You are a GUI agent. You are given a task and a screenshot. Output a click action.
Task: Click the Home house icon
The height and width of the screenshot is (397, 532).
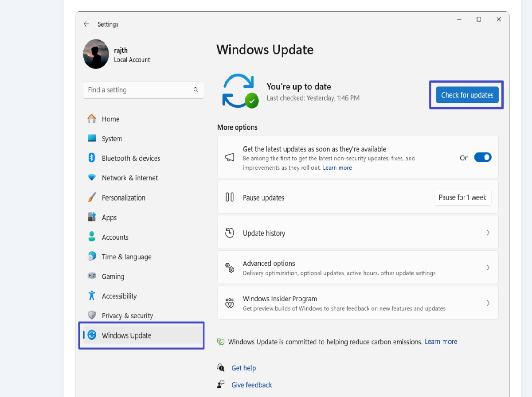[92, 118]
